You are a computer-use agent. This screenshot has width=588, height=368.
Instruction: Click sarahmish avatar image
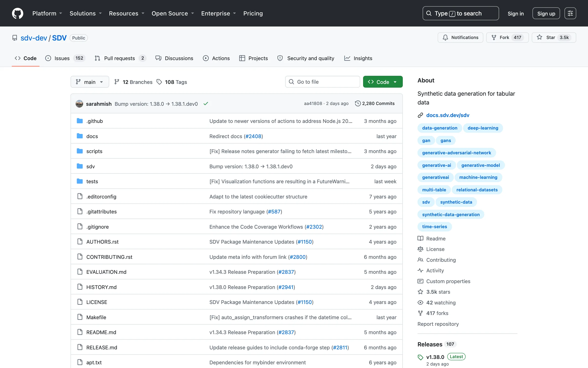tap(79, 104)
